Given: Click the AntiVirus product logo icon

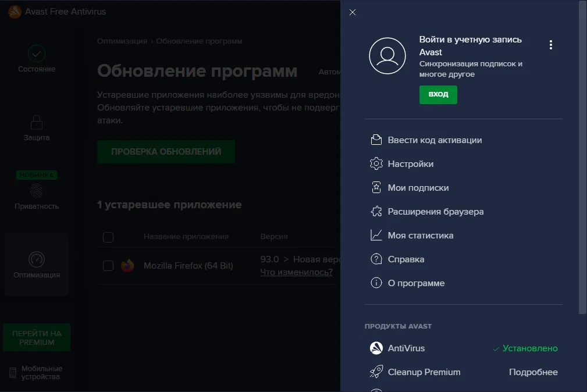Looking at the screenshot, I should tap(376, 348).
